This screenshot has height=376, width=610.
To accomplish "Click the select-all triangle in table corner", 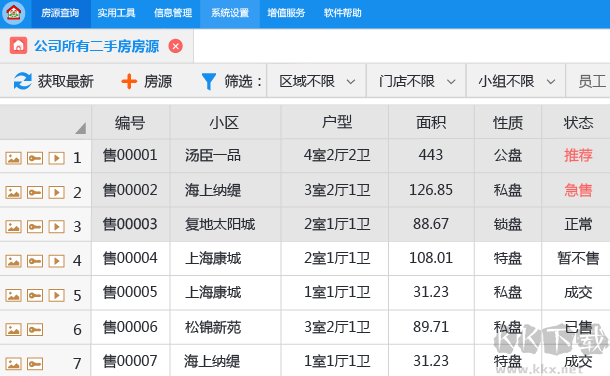I will click(x=80, y=128).
